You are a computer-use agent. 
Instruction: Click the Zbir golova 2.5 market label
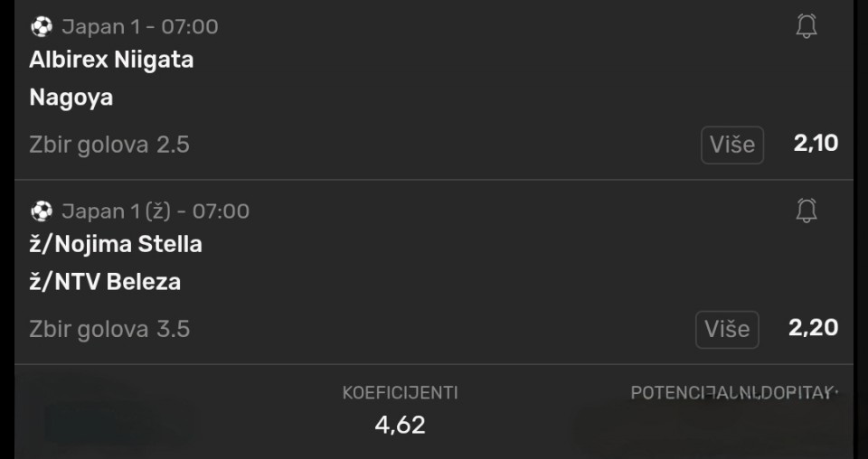tap(109, 145)
